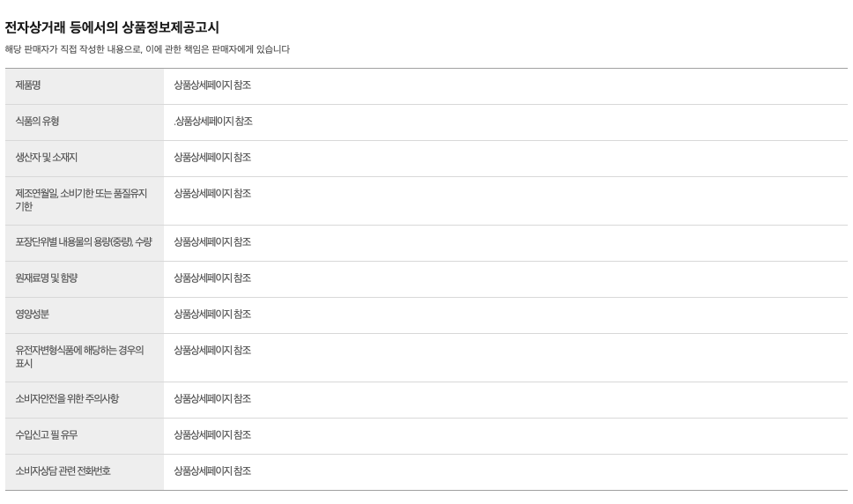Select the value beside 원재료명 및 함량
This screenshot has width=853, height=504.
point(212,278)
